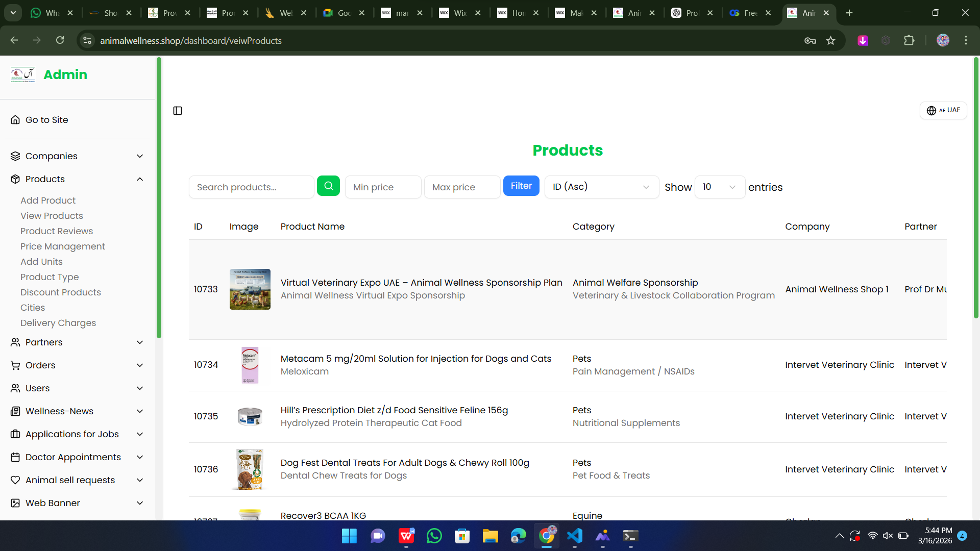The height and width of the screenshot is (551, 980).
Task: Bookmark this page with star icon
Action: tap(831, 41)
